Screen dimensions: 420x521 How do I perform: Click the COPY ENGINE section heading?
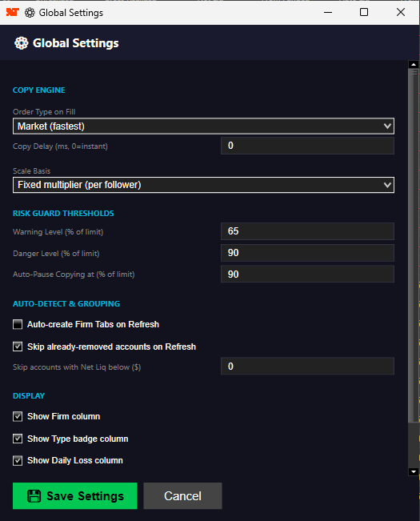coord(39,90)
